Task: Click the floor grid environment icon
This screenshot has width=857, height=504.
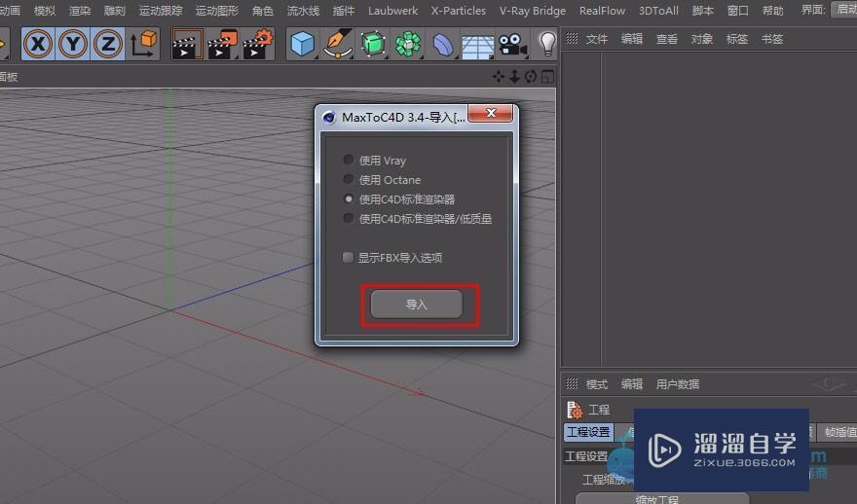Action: [478, 45]
